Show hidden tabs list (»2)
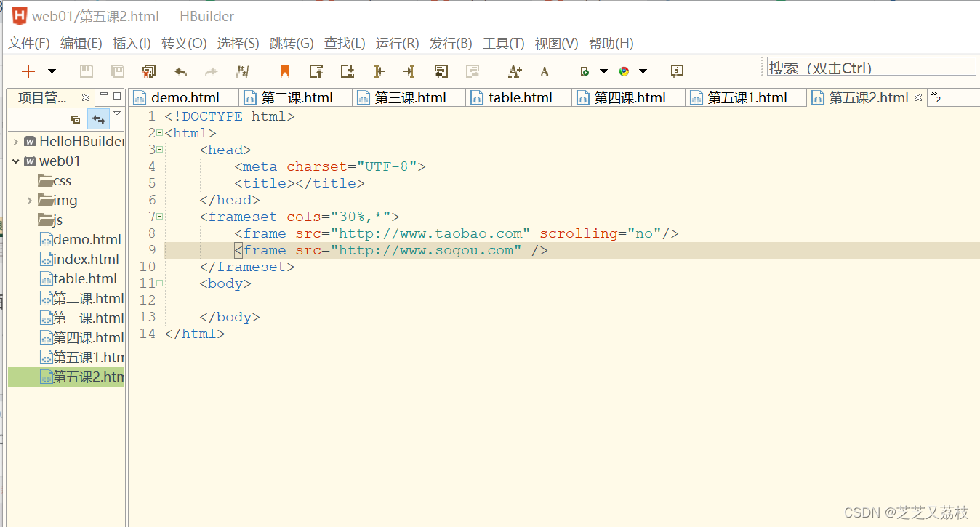Screen dimensions: 980x527 pos(936,98)
